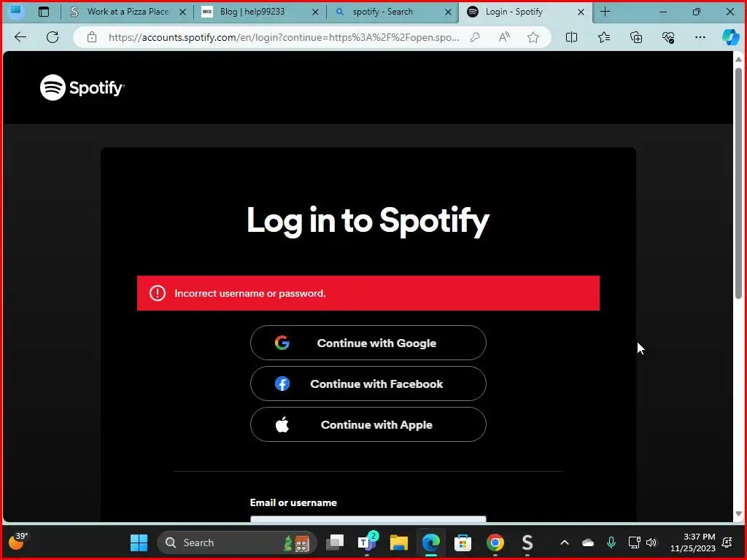Open the Collections icon

[636, 37]
